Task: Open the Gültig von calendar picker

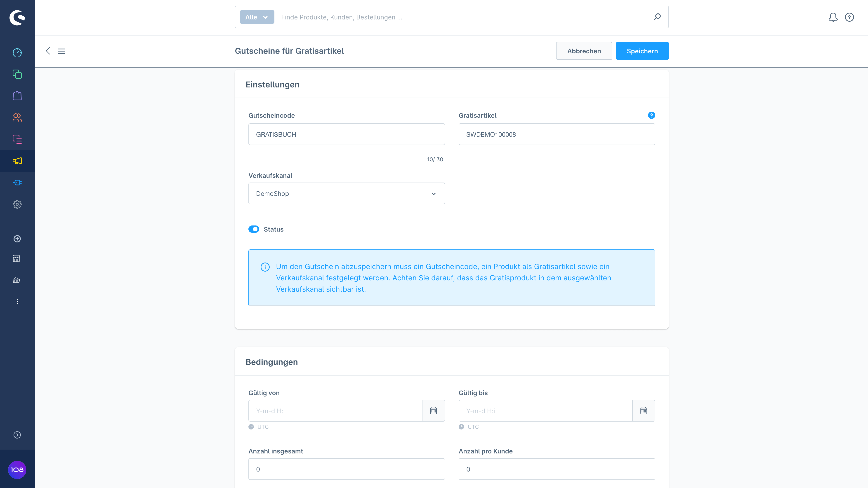Action: click(433, 411)
